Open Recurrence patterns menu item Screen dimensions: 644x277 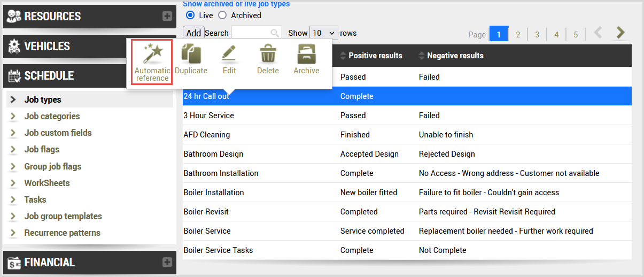coord(63,233)
